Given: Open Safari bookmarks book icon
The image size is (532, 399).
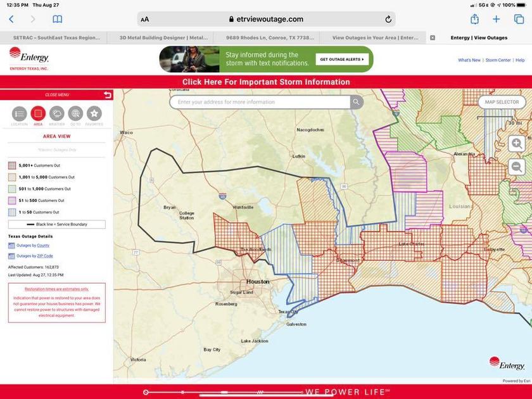Looking at the screenshot, I should (x=58, y=20).
